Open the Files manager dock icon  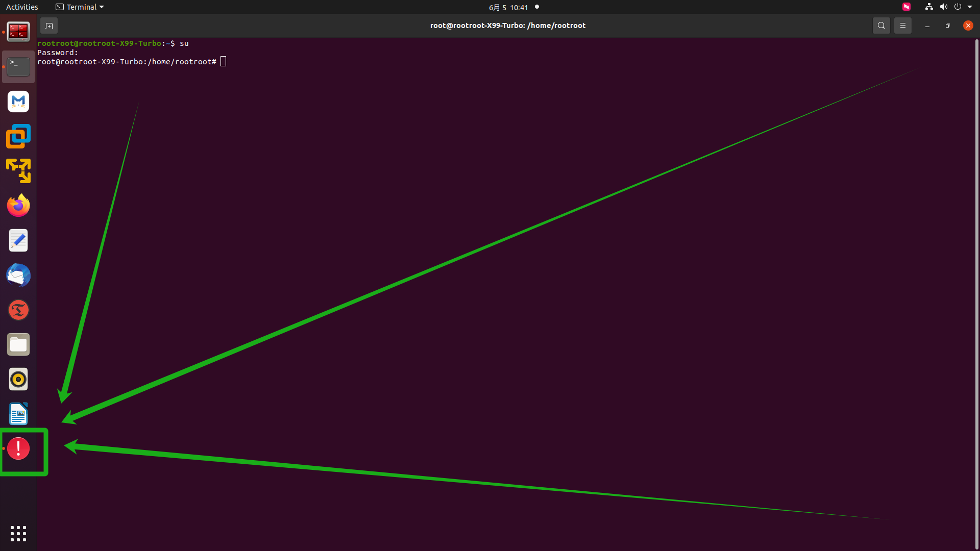[x=18, y=345]
